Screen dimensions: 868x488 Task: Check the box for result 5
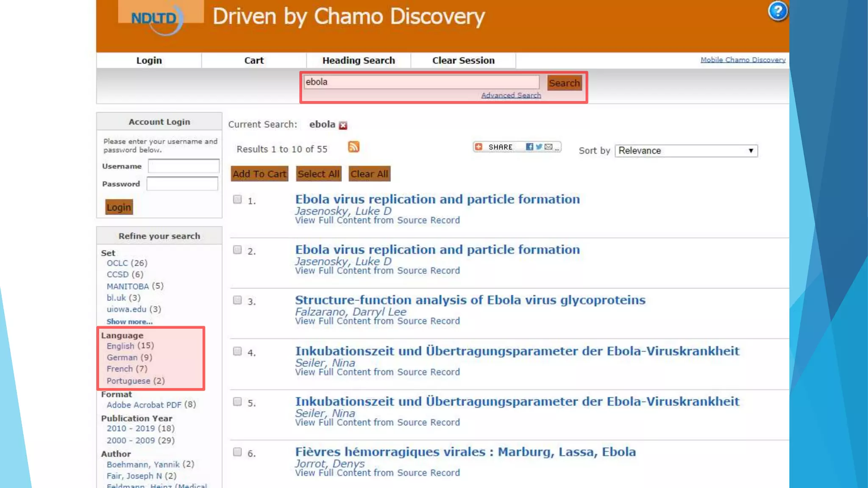(x=237, y=402)
